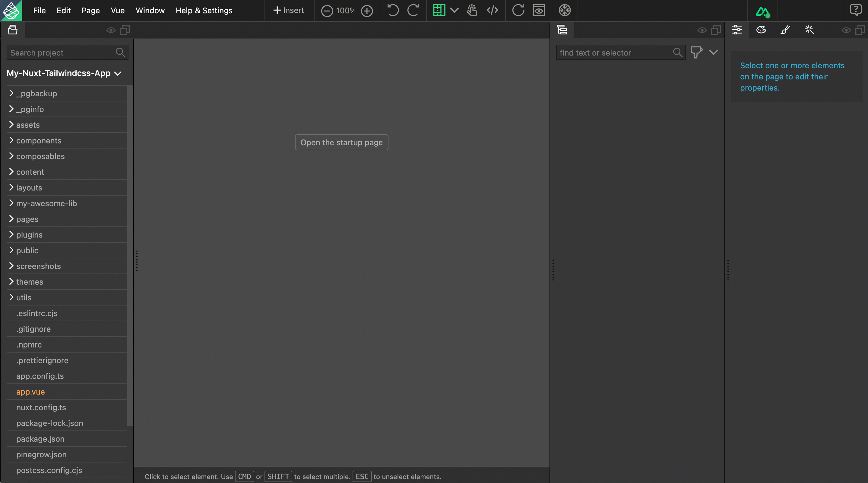Click the Insert button
Viewport: 868px width, 483px height.
click(288, 11)
